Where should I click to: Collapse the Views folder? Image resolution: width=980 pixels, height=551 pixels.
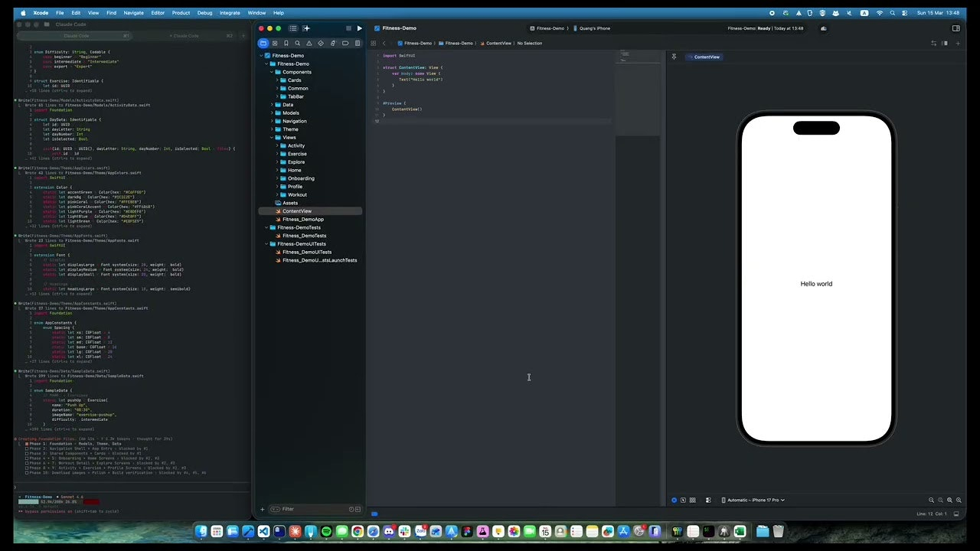(271, 138)
